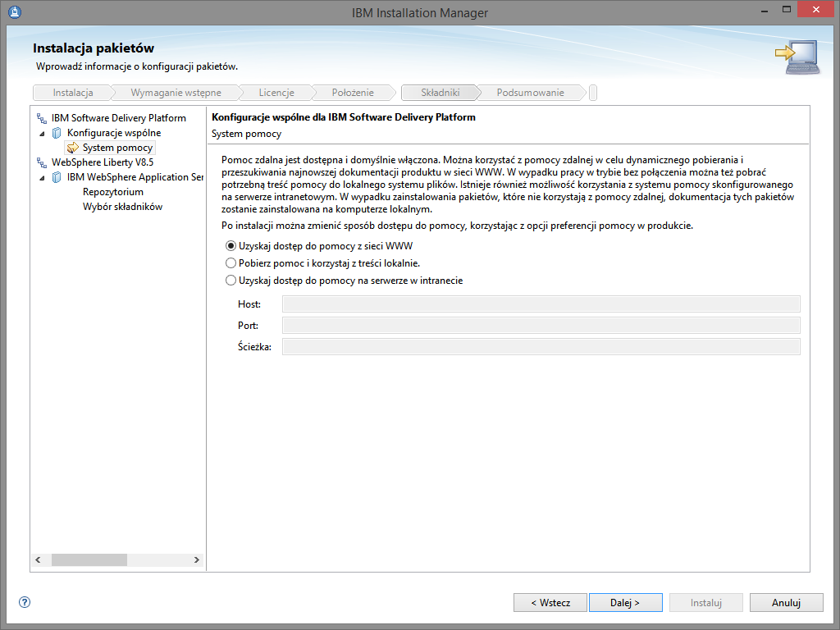The height and width of the screenshot is (630, 840).
Task: Click the tree panel horizontal scrollbar thumb
Action: point(89,559)
